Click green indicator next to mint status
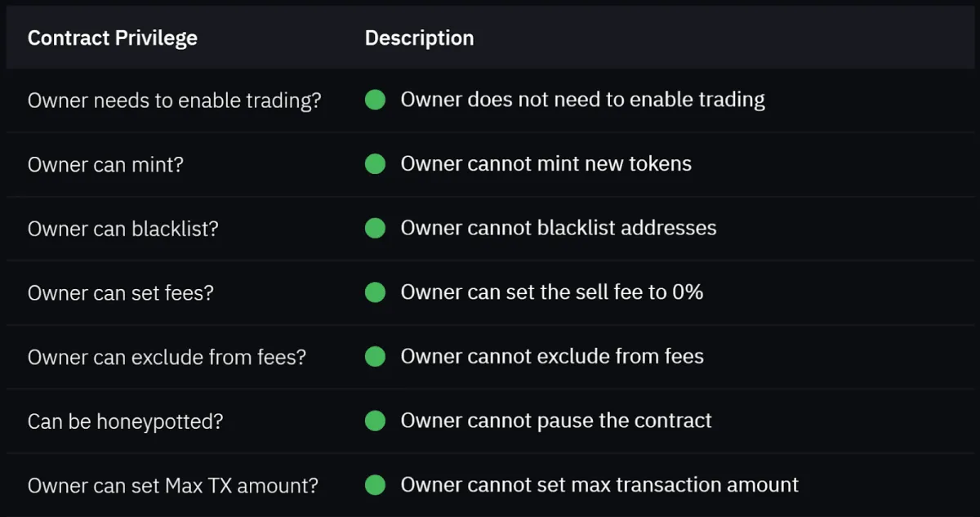Image resolution: width=980 pixels, height=517 pixels. pyautogui.click(x=375, y=164)
